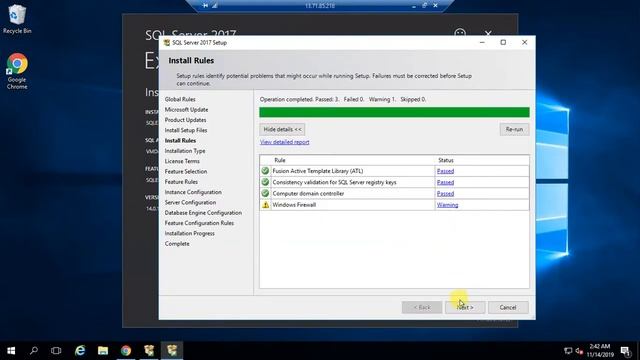Close the background SQL Server 2017 window
The image size is (640, 360).
(488, 33)
